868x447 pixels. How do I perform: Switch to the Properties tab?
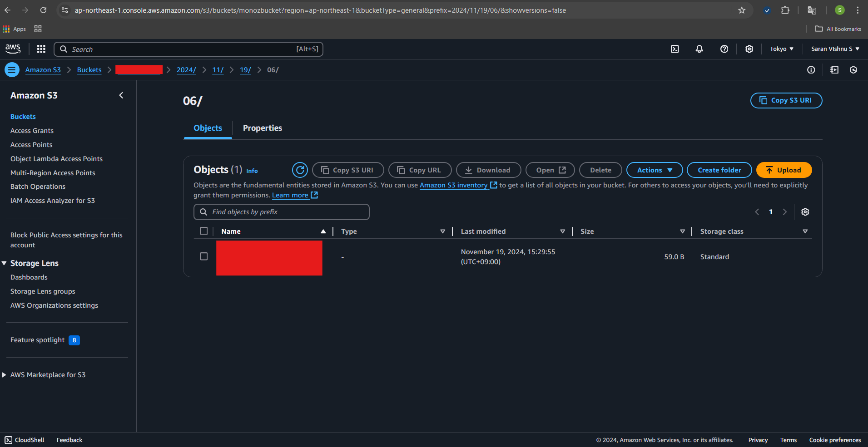click(262, 128)
